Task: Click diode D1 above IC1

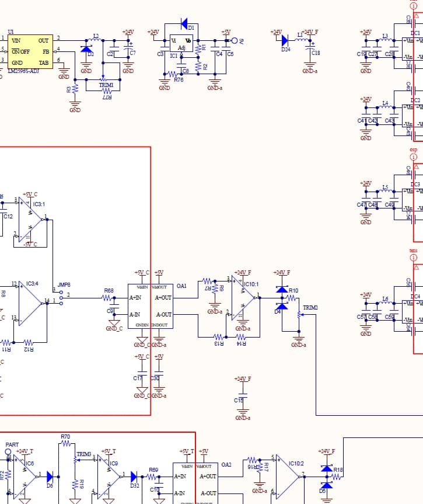Action: click(x=184, y=23)
